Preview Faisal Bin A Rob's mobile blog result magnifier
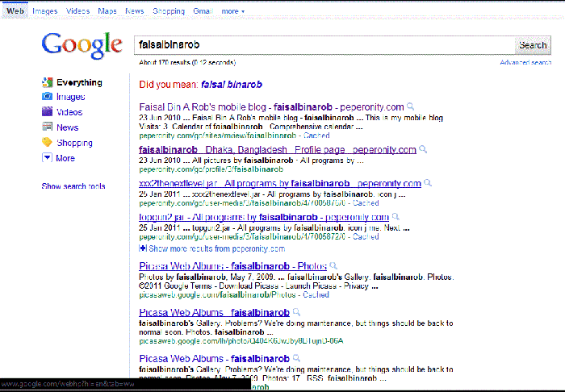 pyautogui.click(x=410, y=106)
